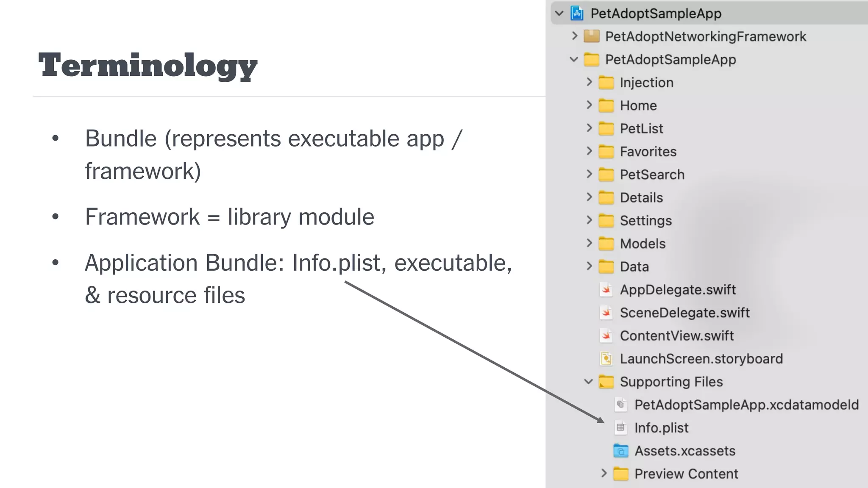
Task: Click the 'Framework = library module' bullet
Action: click(230, 217)
